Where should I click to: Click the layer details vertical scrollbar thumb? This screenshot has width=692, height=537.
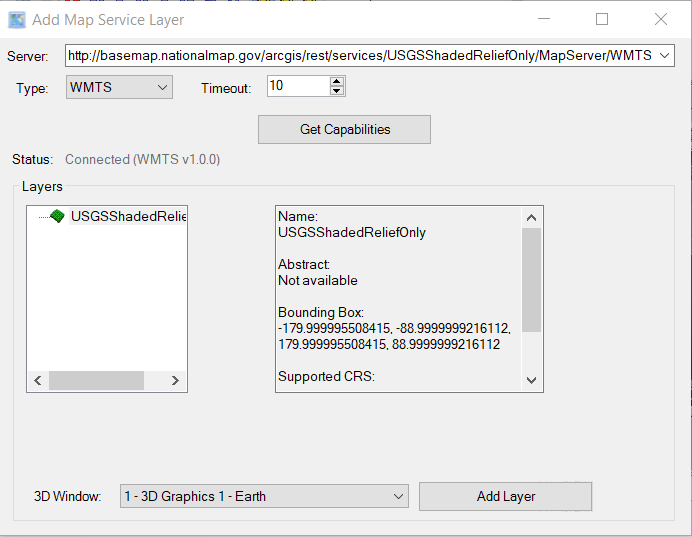click(531, 280)
